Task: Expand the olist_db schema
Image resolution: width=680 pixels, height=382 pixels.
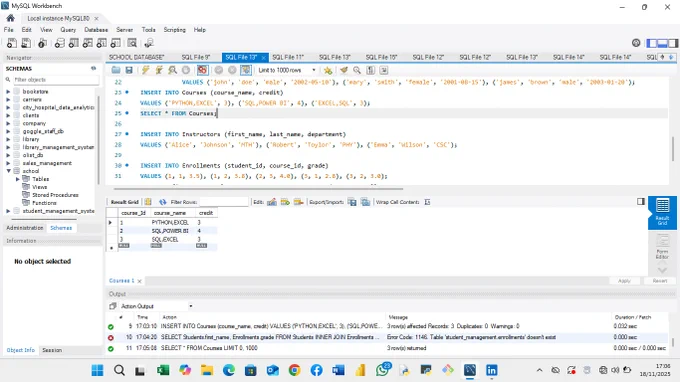Action: 8,155
